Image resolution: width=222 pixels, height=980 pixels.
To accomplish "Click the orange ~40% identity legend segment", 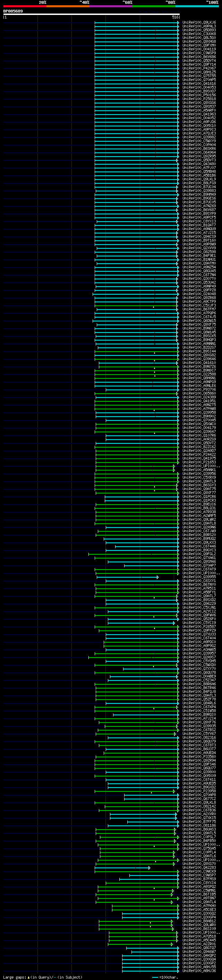I will [x=68, y=6].
